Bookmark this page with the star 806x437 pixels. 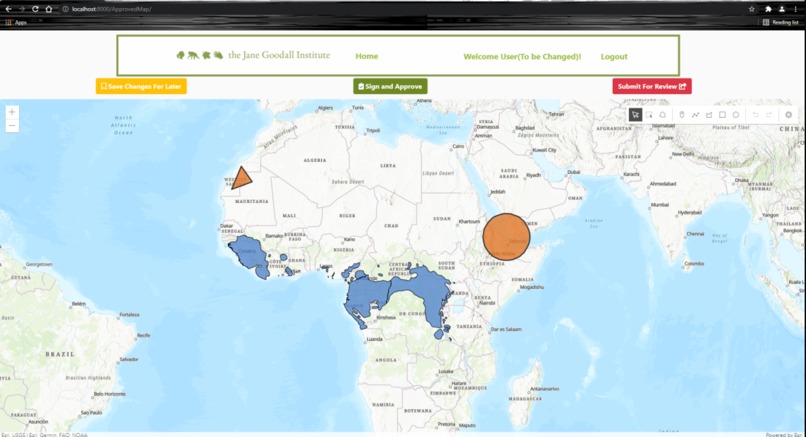pos(752,9)
